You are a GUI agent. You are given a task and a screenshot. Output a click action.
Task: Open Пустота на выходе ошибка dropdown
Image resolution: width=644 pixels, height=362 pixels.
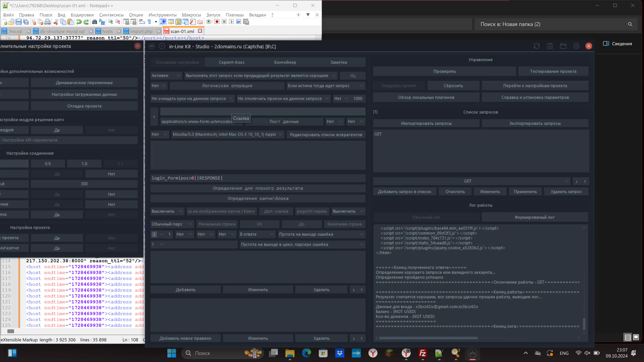(321, 234)
